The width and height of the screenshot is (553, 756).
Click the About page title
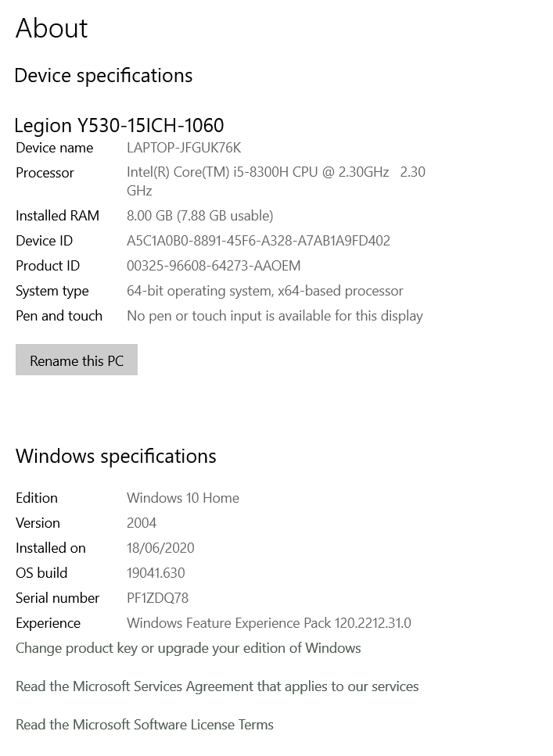click(x=52, y=29)
